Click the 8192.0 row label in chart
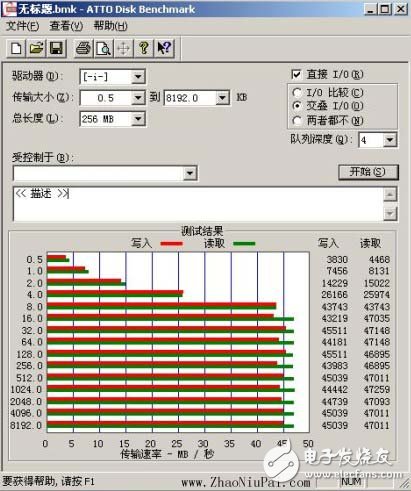 26,425
